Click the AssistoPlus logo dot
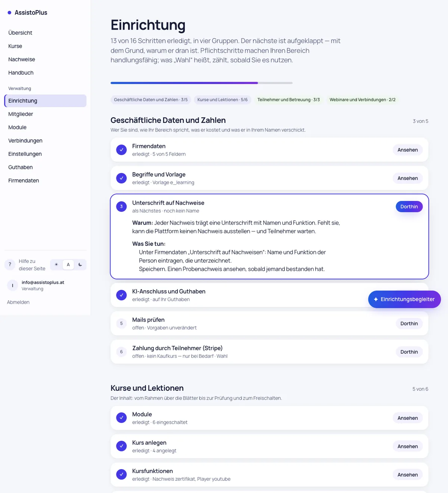 (x=9, y=13)
